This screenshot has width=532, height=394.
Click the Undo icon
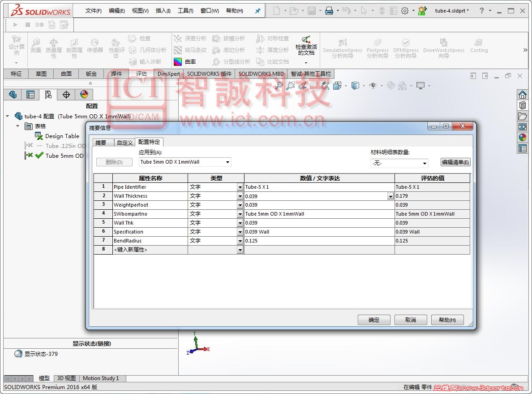(x=347, y=11)
